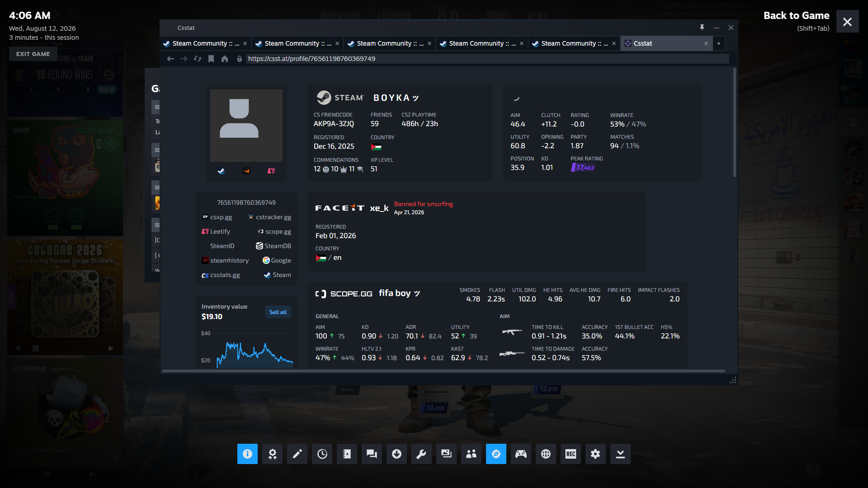868x488 pixels.
Task: Click the bookmark icon in browser toolbar
Action: tap(211, 59)
